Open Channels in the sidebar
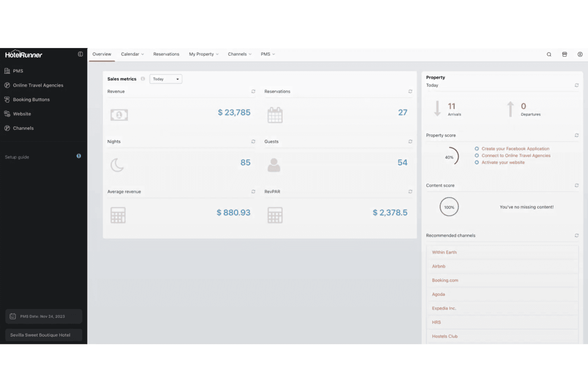588x392 pixels. [x=19, y=128]
